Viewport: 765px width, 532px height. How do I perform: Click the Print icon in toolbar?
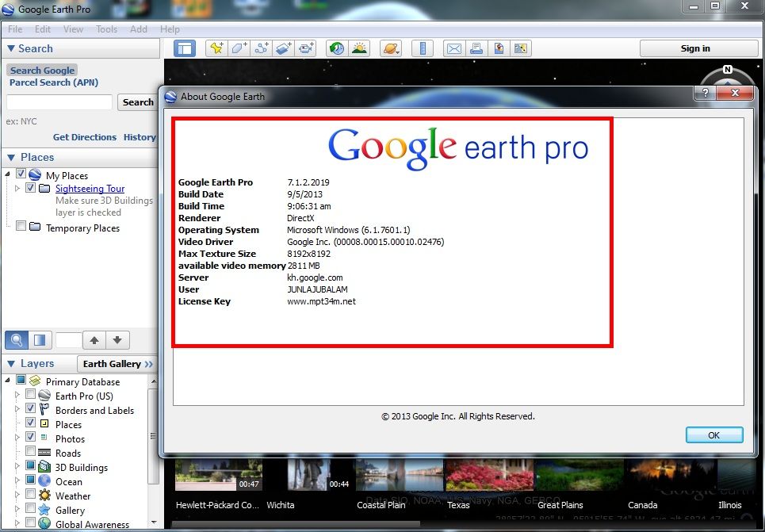(476, 48)
